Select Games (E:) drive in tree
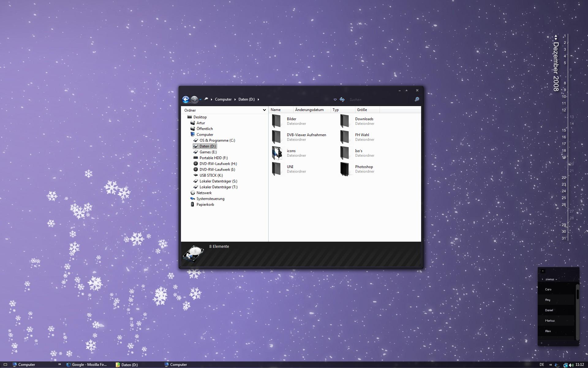The image size is (588, 368). click(x=208, y=152)
